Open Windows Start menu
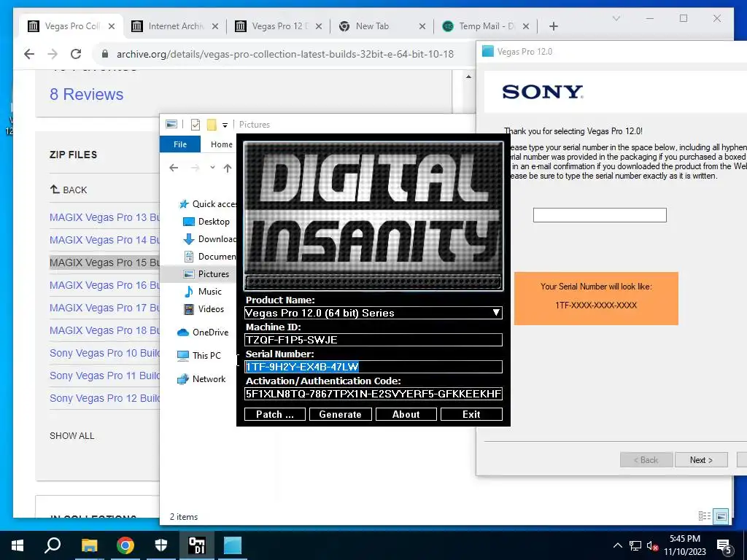Viewport: 747px width, 560px height. coord(18,545)
